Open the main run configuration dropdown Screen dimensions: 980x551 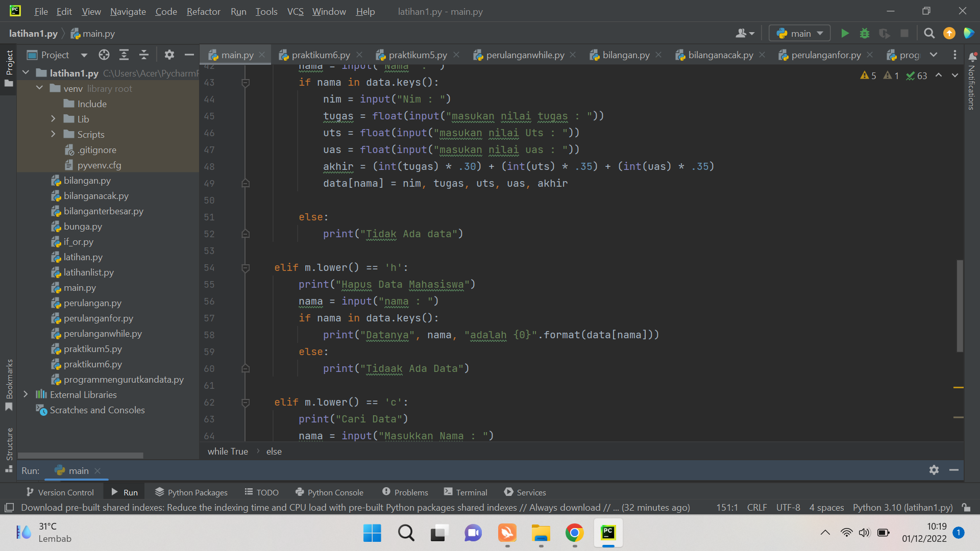point(800,33)
